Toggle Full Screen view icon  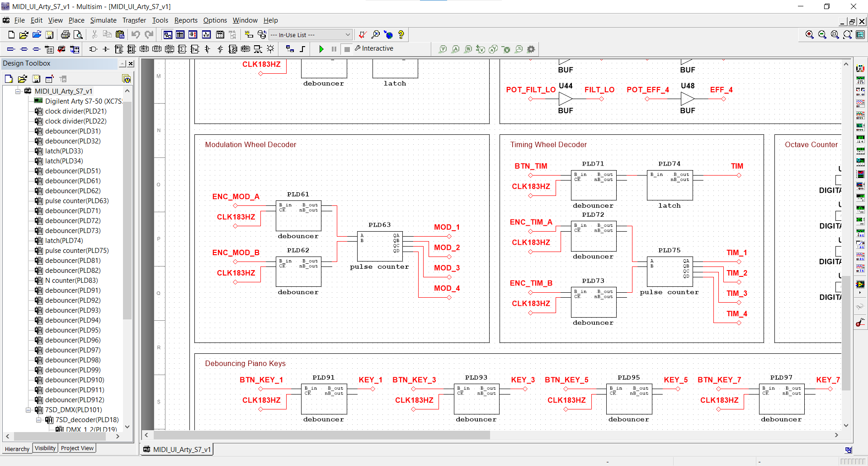tap(860, 34)
